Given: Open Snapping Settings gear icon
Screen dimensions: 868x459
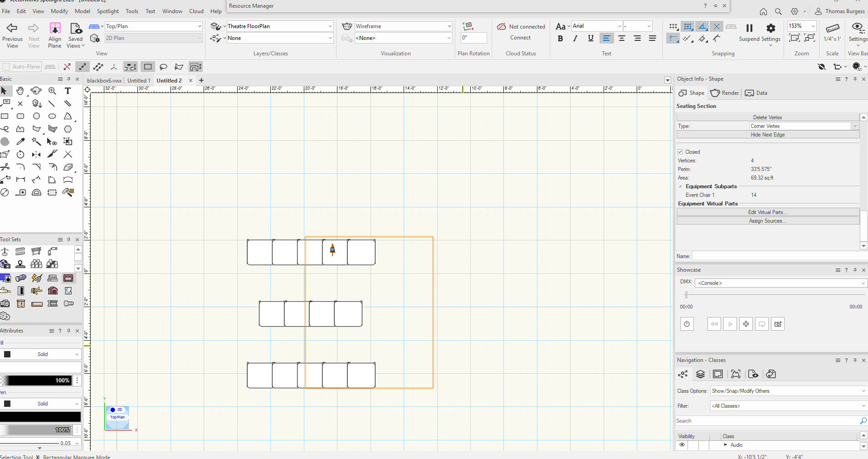Looking at the screenshot, I should click(770, 28).
